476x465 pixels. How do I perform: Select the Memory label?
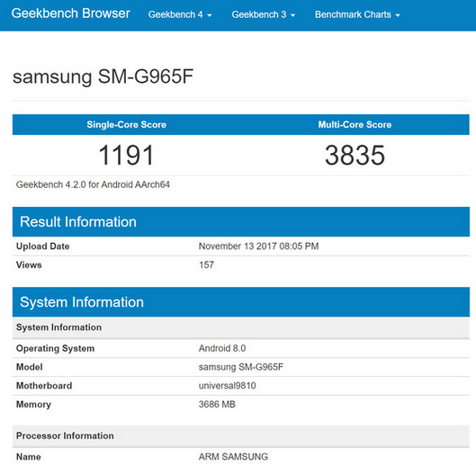33,405
